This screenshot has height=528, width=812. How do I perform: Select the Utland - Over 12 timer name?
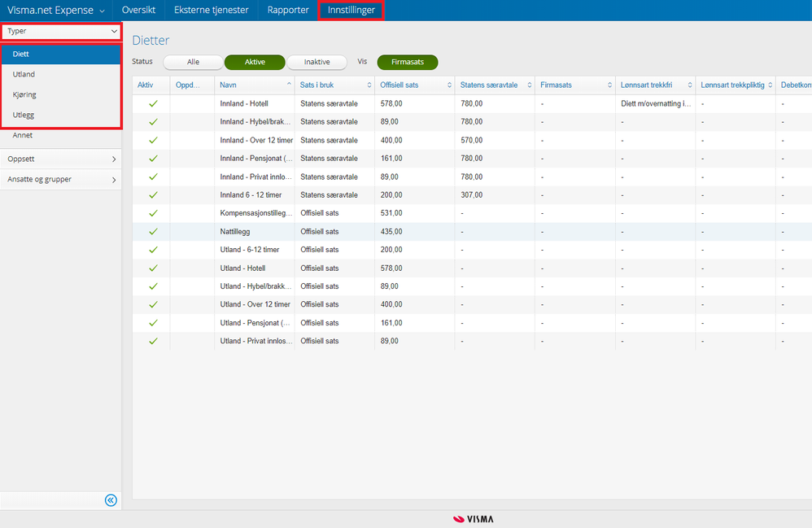click(x=255, y=304)
